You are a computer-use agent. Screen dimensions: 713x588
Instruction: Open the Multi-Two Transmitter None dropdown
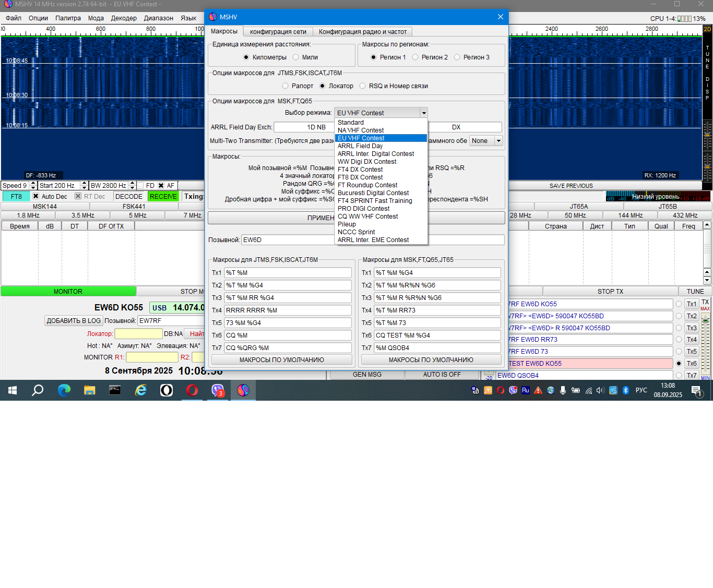pos(486,141)
